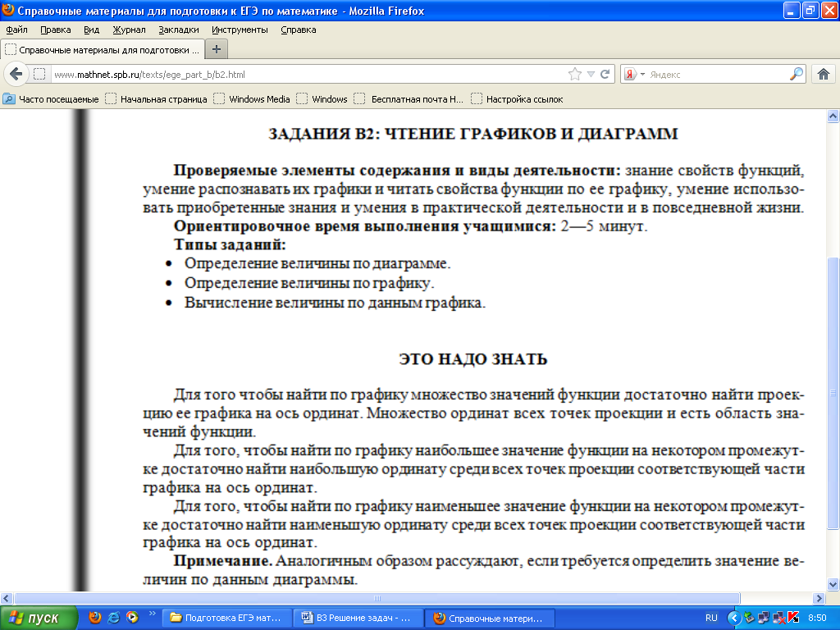Click heading ЗАДАНИЯ B2: ЧТЕНИЕ ГРАФИКОВ И ДИАГРАММ

(x=473, y=134)
